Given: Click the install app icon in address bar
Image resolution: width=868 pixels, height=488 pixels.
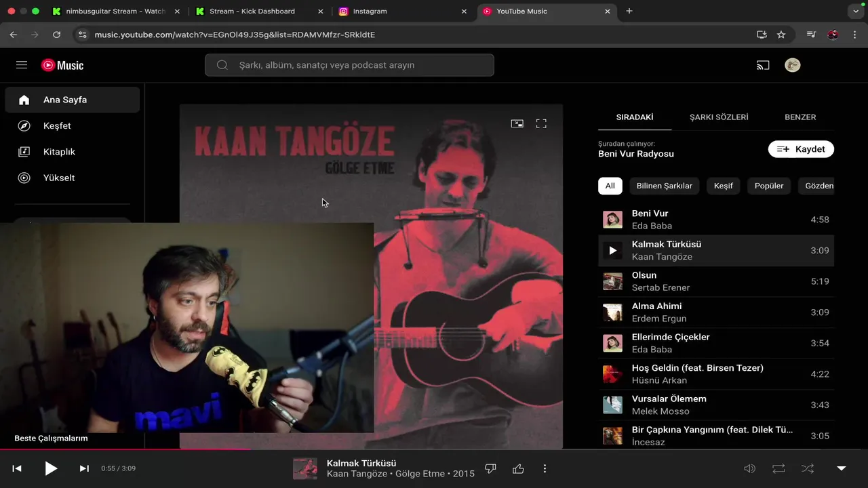Looking at the screenshot, I should coord(762,35).
